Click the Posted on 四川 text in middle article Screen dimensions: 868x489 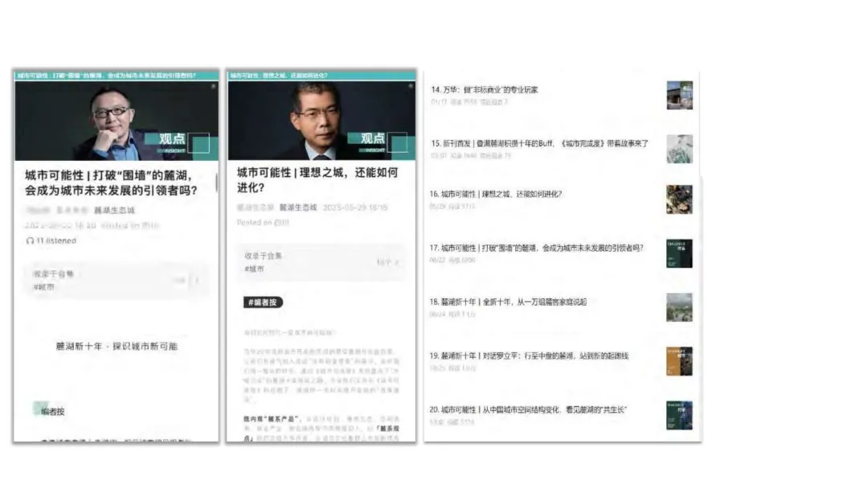[x=263, y=223]
